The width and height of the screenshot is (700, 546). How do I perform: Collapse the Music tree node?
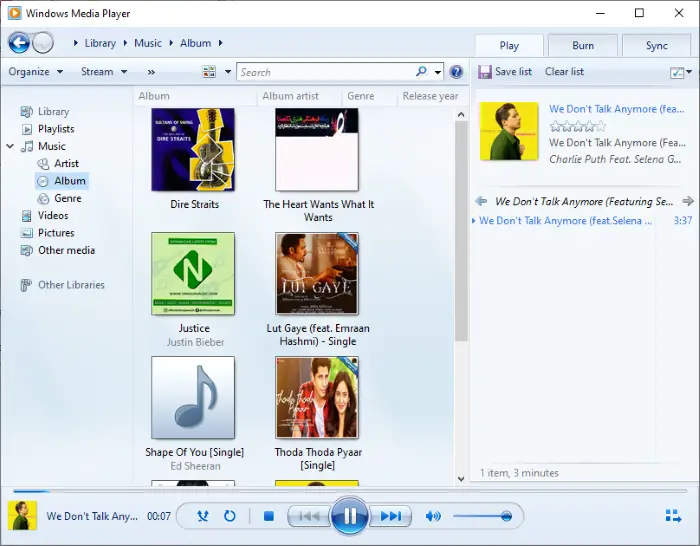coord(10,146)
